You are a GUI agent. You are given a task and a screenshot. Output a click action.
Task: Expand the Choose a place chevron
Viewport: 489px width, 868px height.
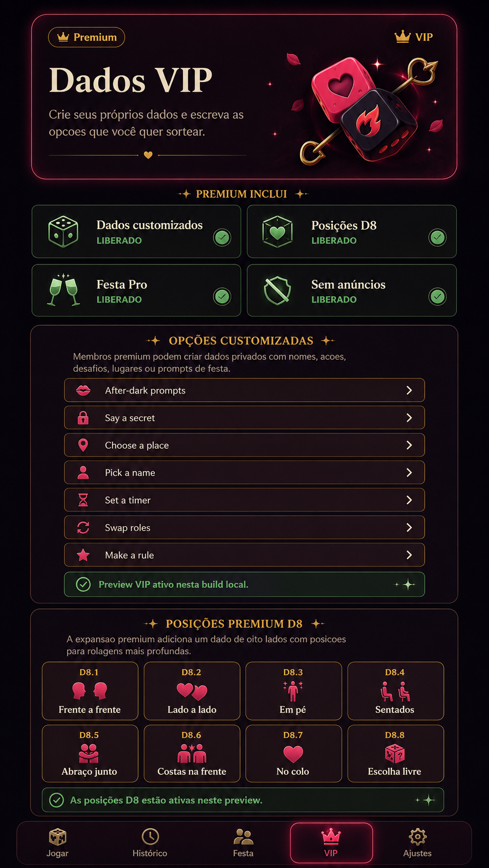pyautogui.click(x=409, y=445)
